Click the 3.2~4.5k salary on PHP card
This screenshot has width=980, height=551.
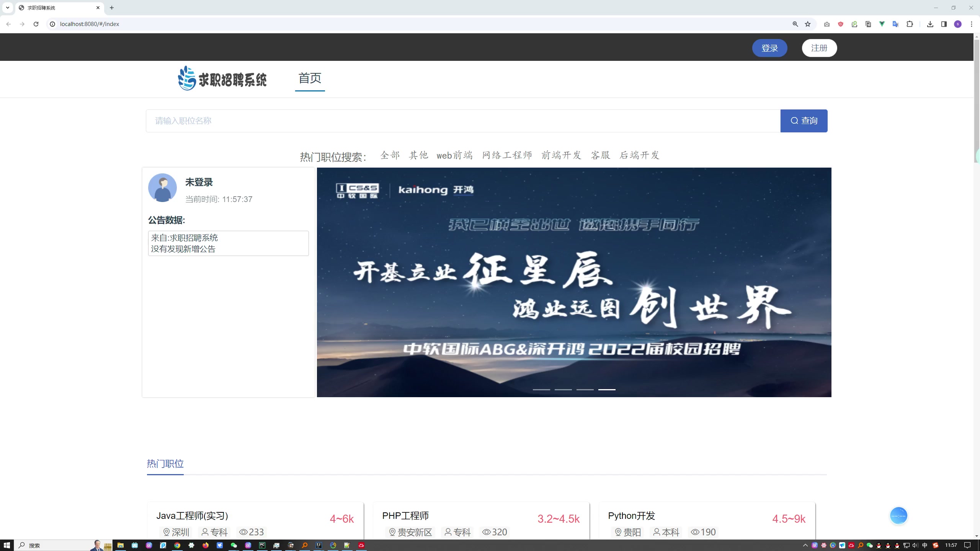click(x=559, y=519)
